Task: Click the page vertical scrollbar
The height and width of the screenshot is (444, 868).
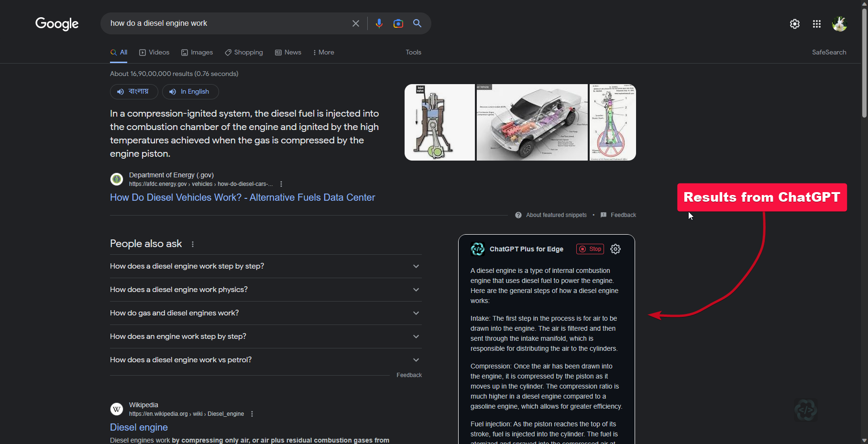Action: point(864,62)
